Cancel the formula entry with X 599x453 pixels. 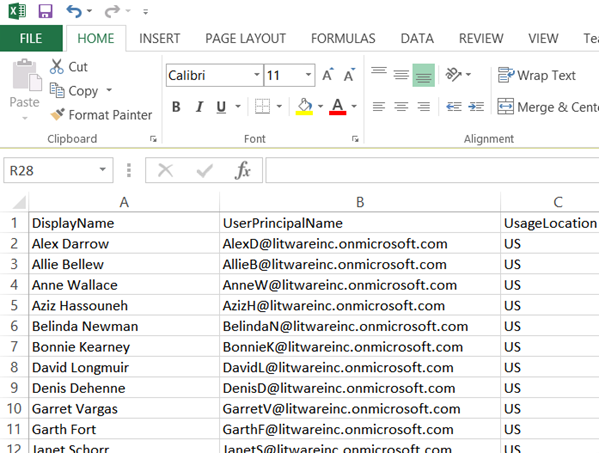[x=165, y=170]
